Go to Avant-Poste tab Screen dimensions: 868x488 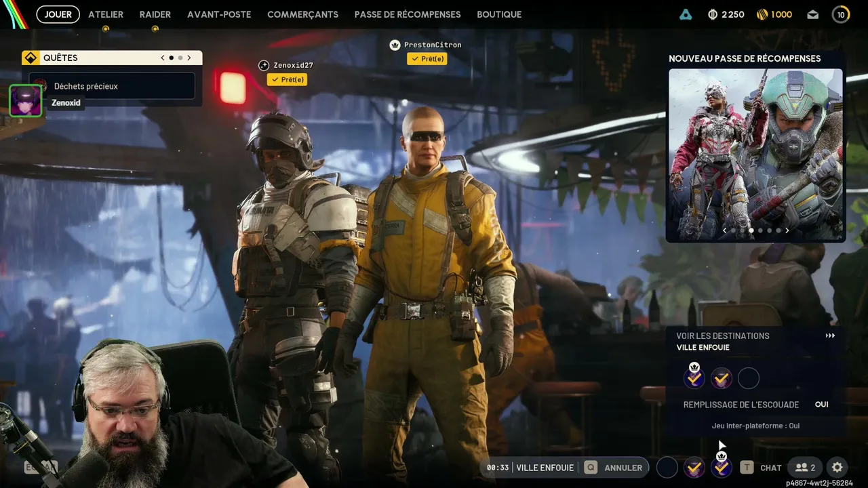click(219, 14)
